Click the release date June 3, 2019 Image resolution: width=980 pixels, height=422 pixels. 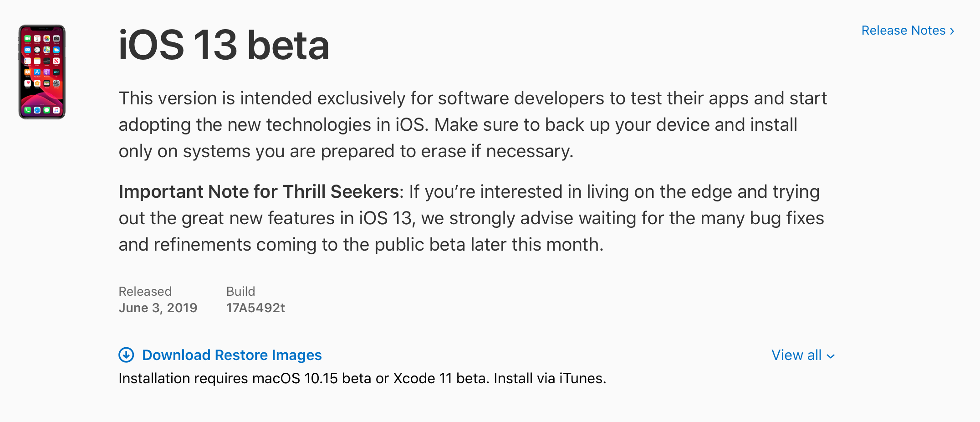(x=158, y=308)
